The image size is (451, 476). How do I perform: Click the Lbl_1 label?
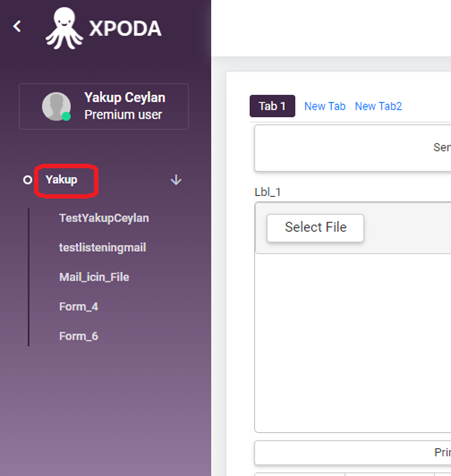(x=268, y=192)
